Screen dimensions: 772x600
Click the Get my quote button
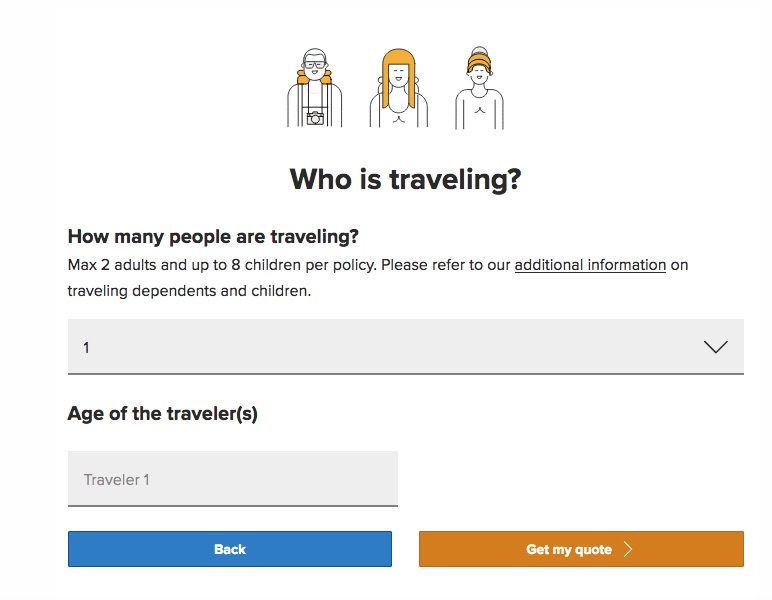[581, 549]
